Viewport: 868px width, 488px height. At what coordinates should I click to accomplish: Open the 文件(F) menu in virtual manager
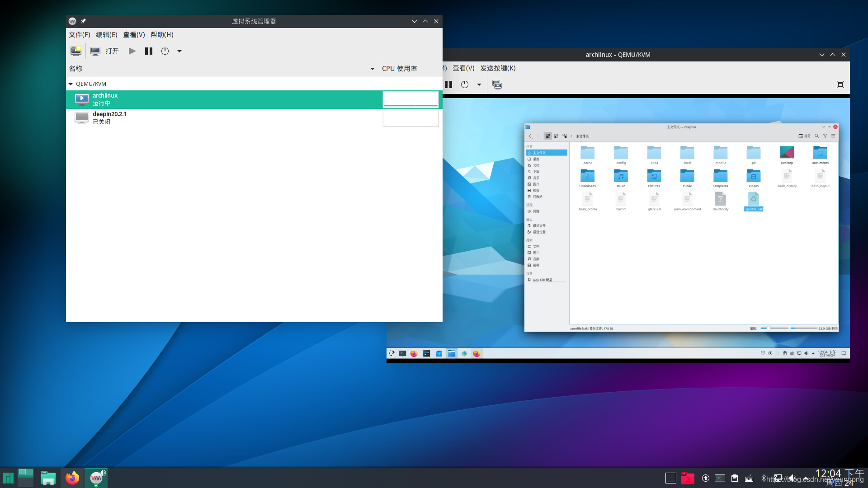(79, 34)
